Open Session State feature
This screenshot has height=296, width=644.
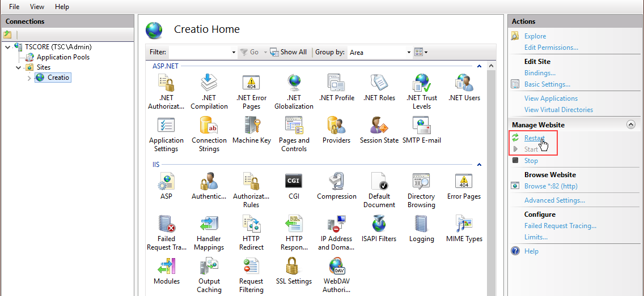pos(379,130)
